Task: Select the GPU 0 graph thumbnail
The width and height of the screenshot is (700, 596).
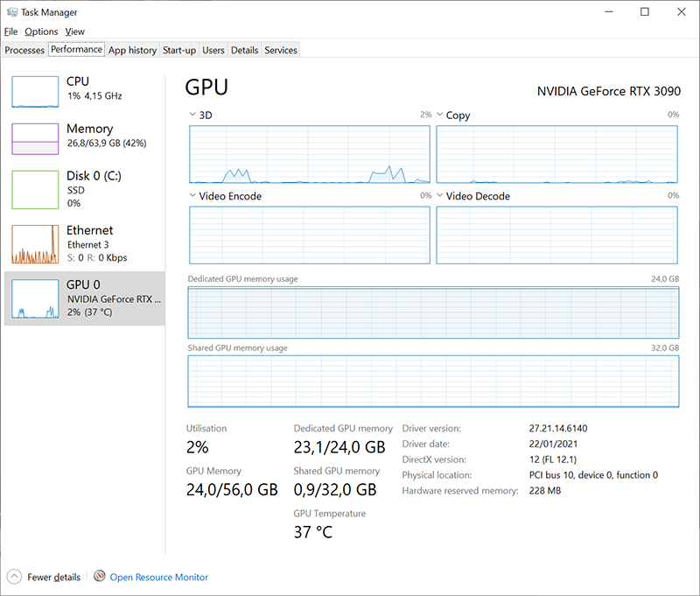Action: 35,298
